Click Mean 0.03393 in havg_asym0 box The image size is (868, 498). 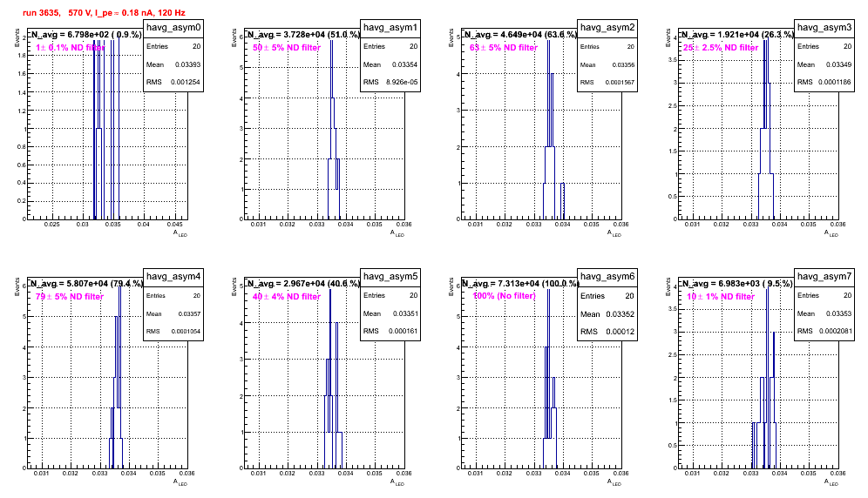point(173,64)
